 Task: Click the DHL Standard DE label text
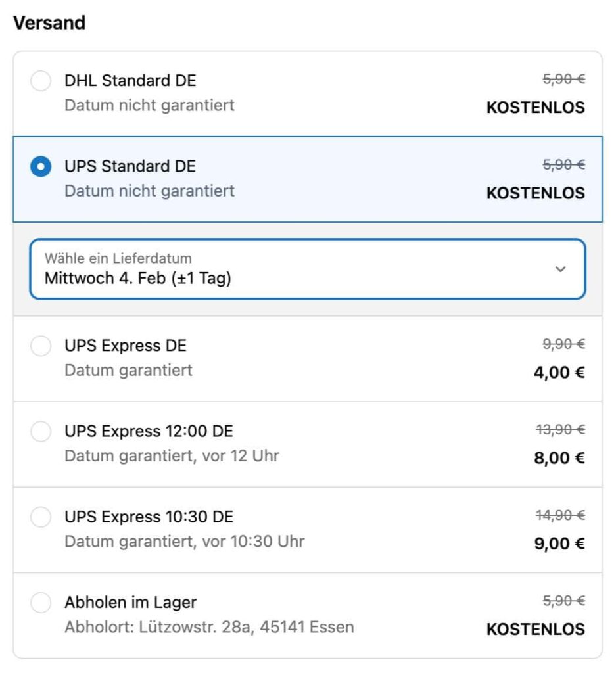click(x=130, y=81)
